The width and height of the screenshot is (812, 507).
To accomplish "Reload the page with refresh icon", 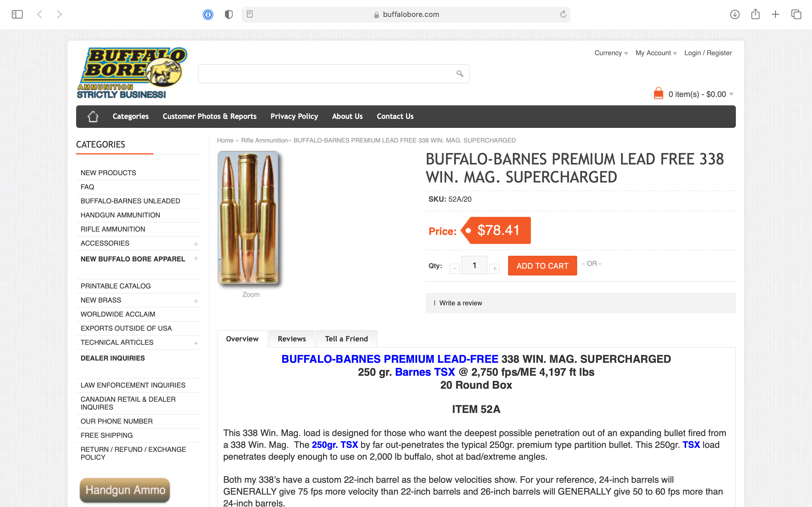I will point(563,14).
